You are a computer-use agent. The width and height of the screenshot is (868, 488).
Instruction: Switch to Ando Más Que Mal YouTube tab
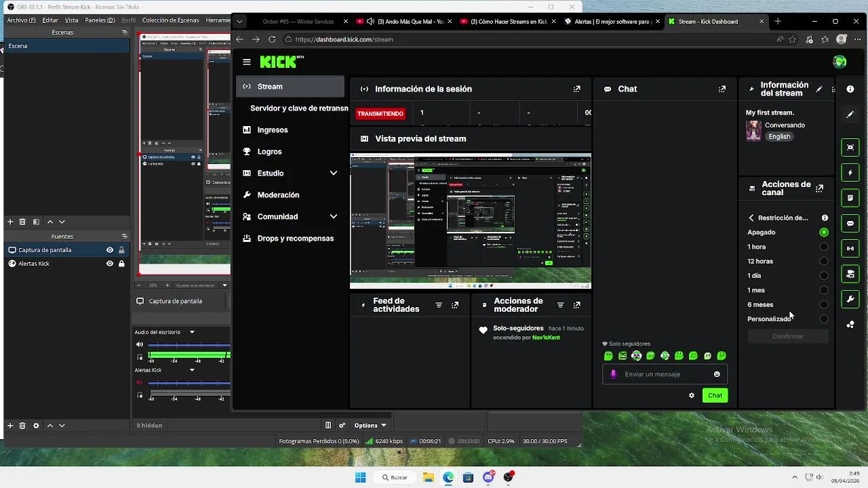pos(405,22)
